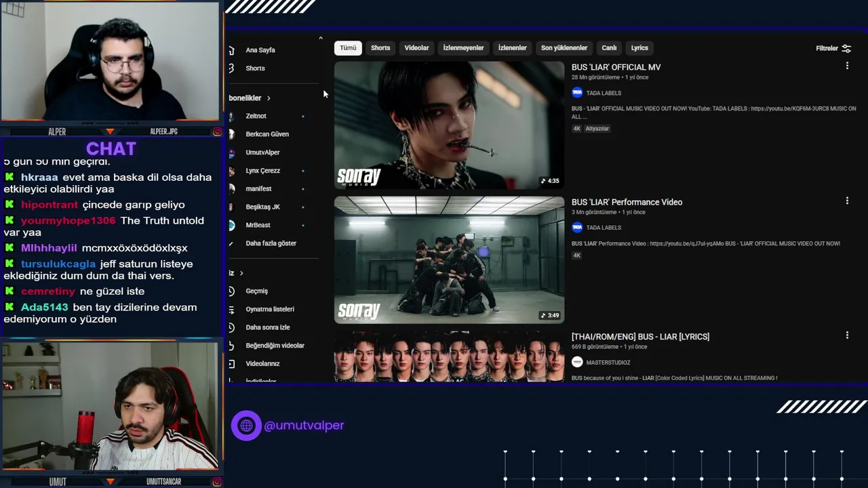The image size is (868, 488).
Task: Open [THAI/ROM/ENG] BUS - LIAR [LYRICS] title
Action: pyautogui.click(x=640, y=336)
